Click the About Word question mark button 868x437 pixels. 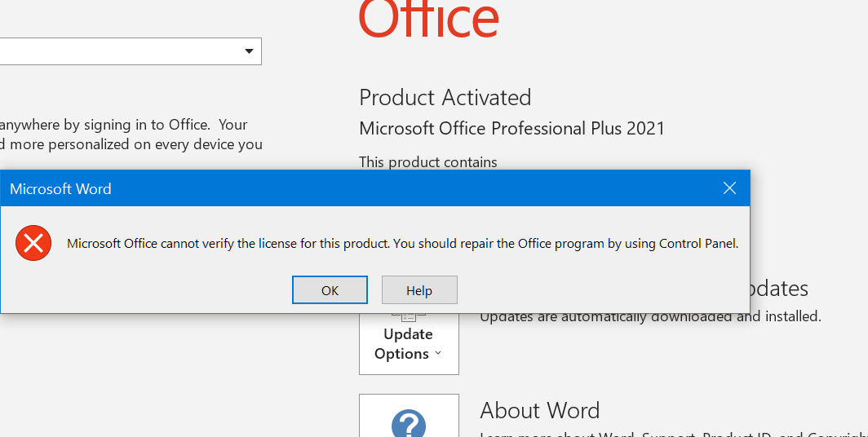[x=409, y=416]
